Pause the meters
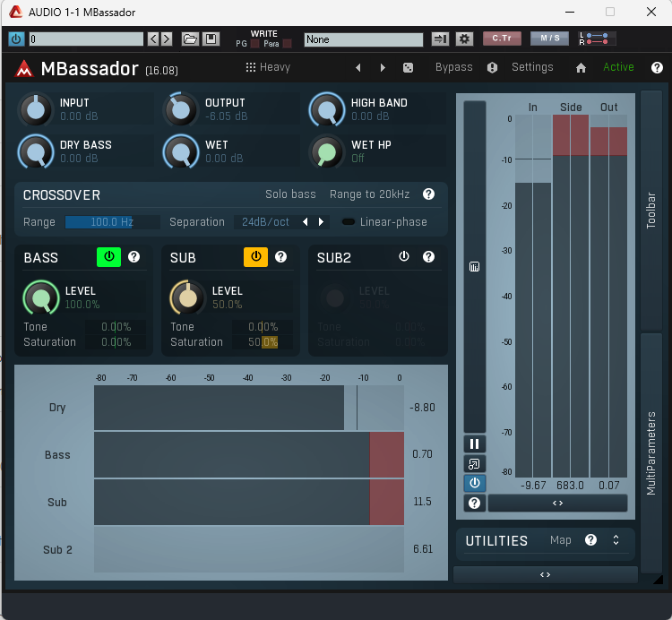The height and width of the screenshot is (620, 672). [x=474, y=443]
